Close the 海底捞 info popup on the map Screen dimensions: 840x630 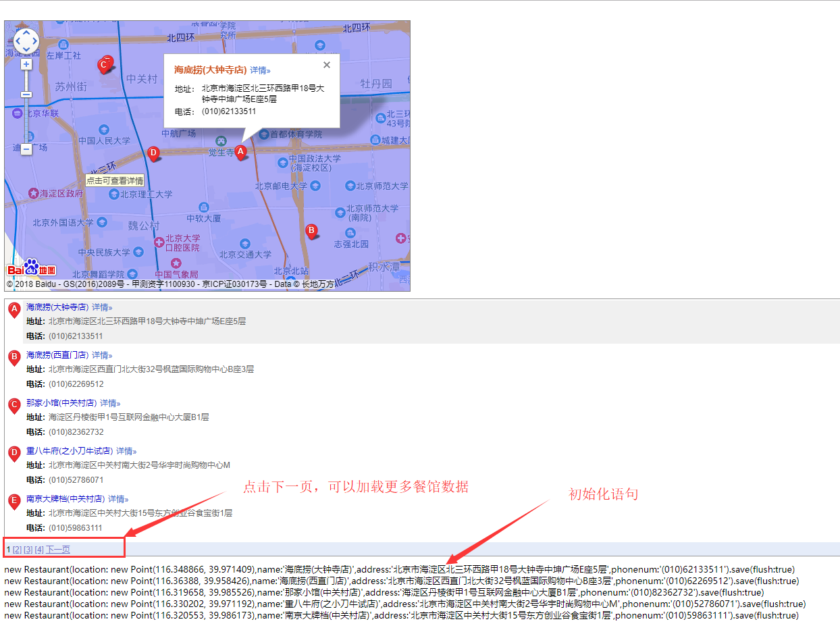point(327,65)
